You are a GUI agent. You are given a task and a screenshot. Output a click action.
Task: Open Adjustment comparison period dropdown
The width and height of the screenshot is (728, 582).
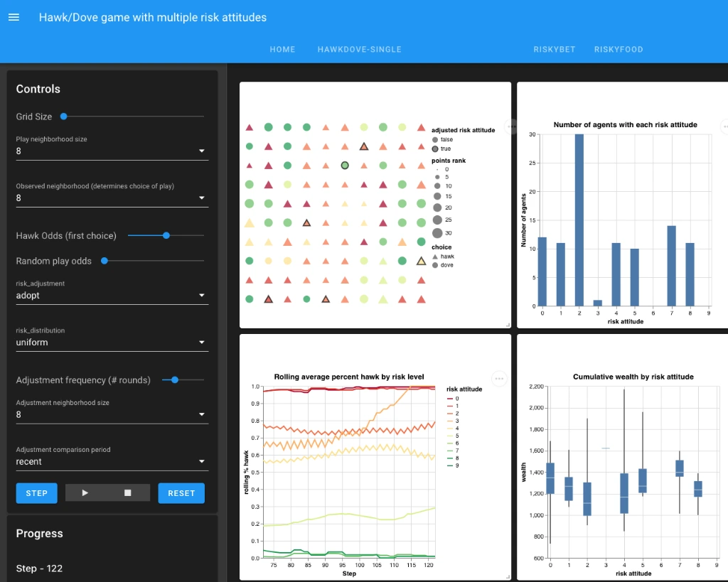[112, 461]
